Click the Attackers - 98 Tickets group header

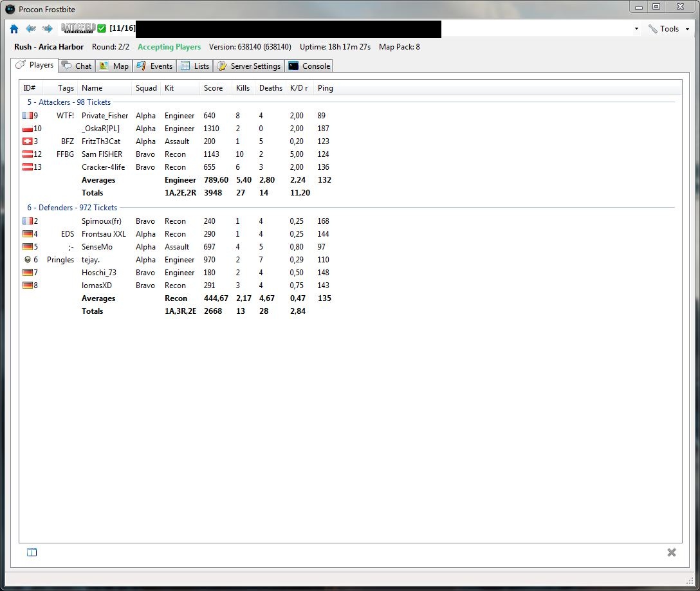[x=69, y=102]
